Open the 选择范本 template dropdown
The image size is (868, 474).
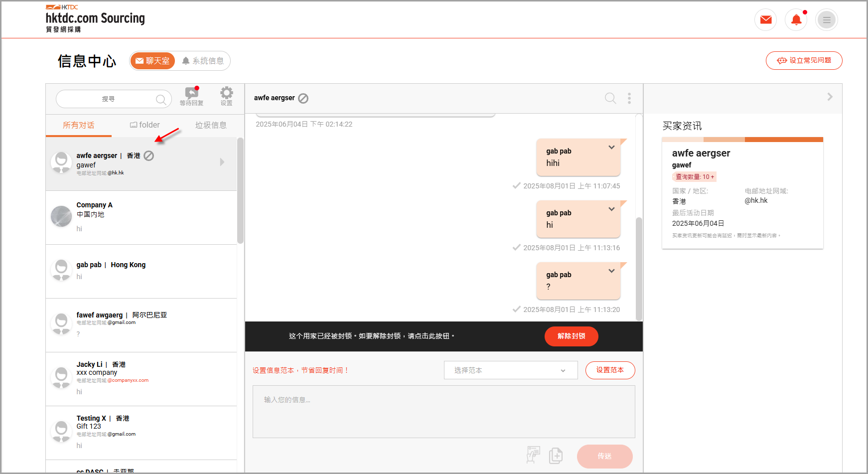click(511, 370)
